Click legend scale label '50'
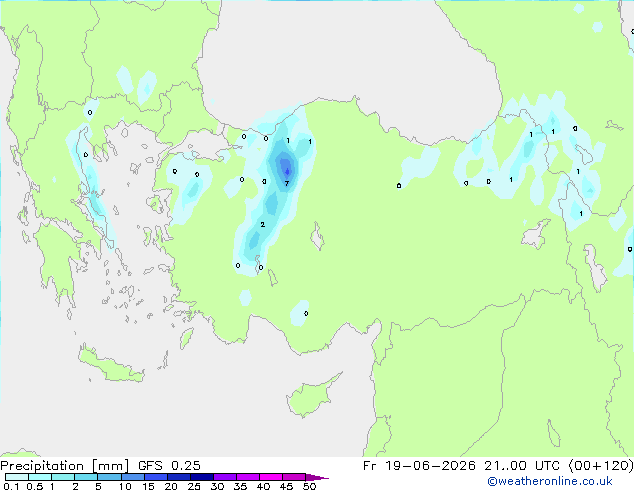This screenshot has width=634, height=490. coord(309,486)
